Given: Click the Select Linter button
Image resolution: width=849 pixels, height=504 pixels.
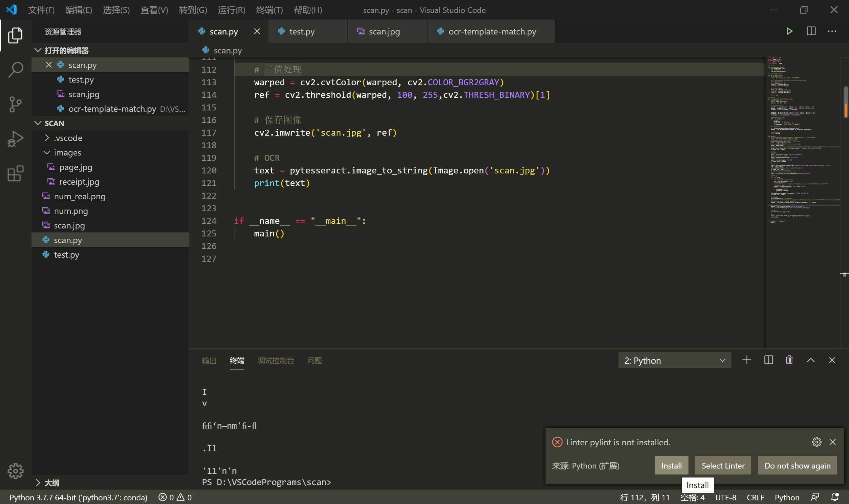Looking at the screenshot, I should (723, 465).
